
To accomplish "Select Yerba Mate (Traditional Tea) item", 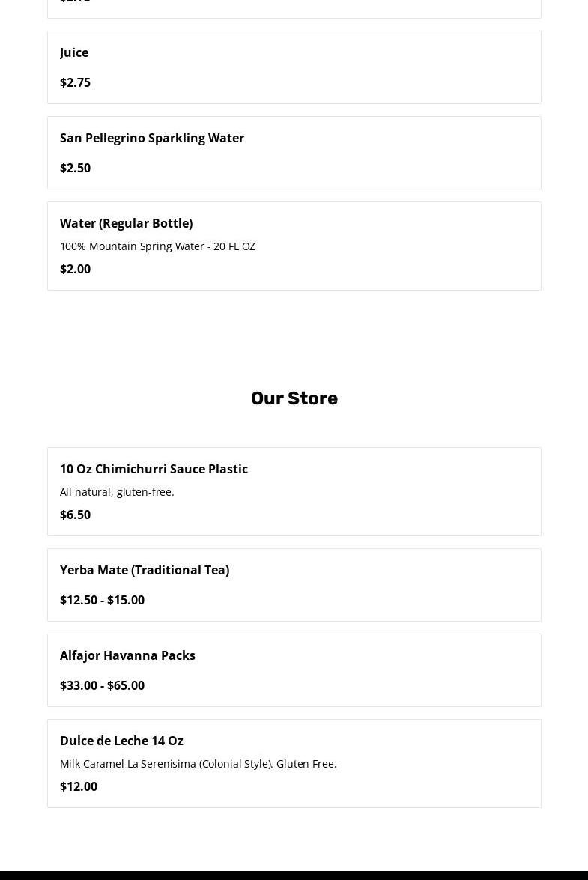I will 145,570.
